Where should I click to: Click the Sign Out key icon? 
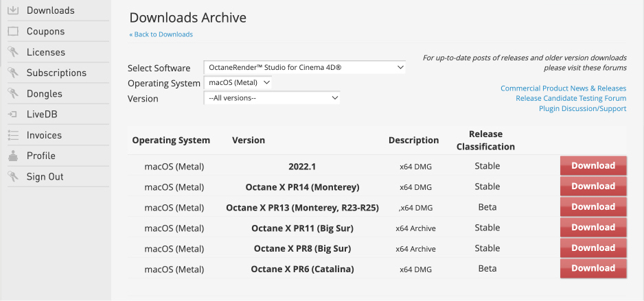tap(13, 177)
